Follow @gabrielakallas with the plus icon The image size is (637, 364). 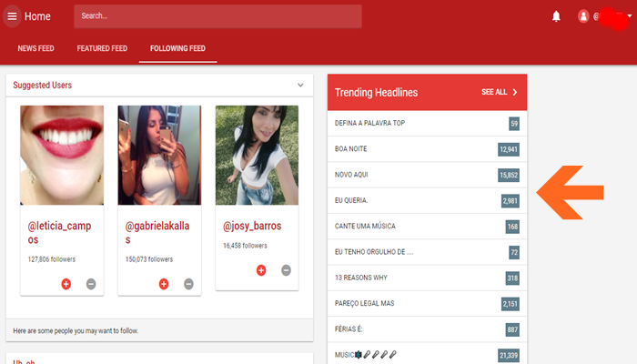click(x=164, y=284)
